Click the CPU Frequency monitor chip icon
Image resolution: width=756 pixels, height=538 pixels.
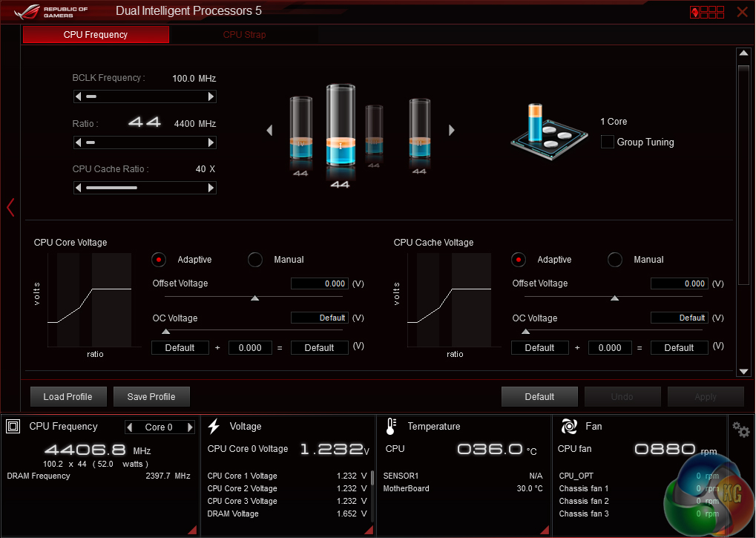click(x=13, y=427)
